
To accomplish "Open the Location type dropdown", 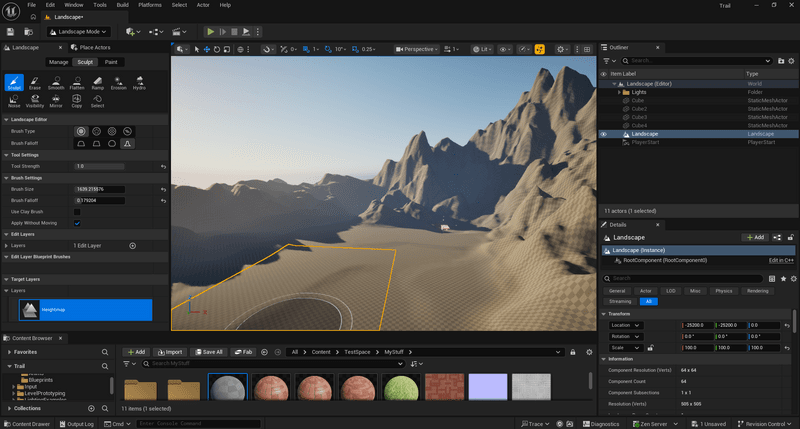I will [x=626, y=325].
